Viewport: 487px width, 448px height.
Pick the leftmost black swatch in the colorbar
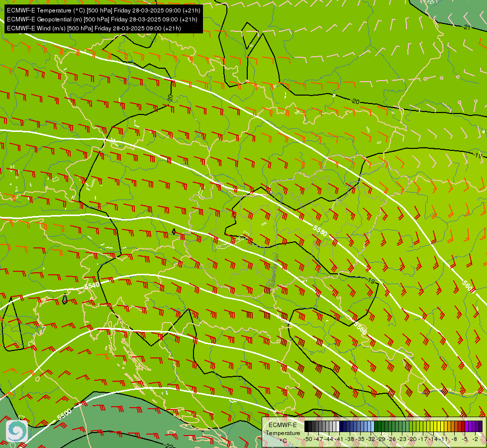click(x=306, y=426)
